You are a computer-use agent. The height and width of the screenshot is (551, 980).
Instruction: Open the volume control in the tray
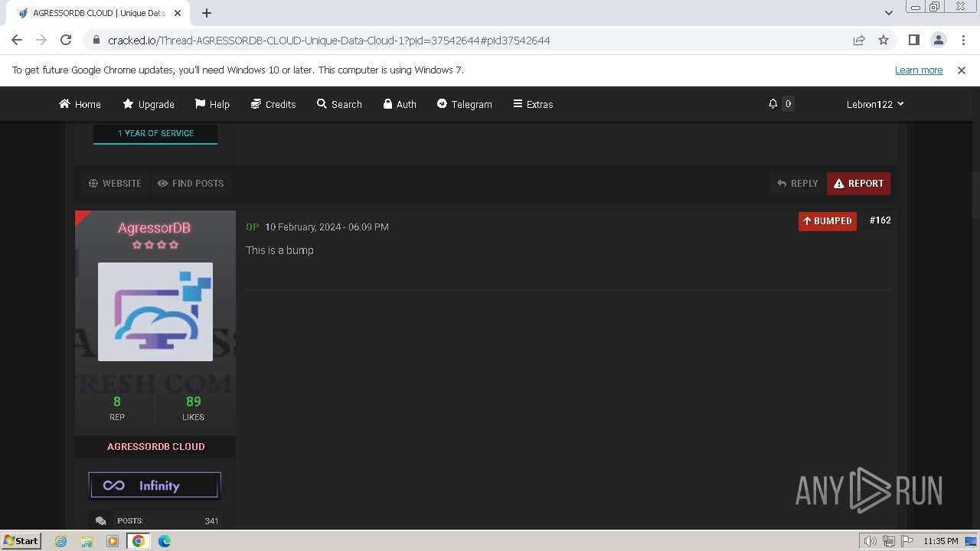(x=871, y=541)
